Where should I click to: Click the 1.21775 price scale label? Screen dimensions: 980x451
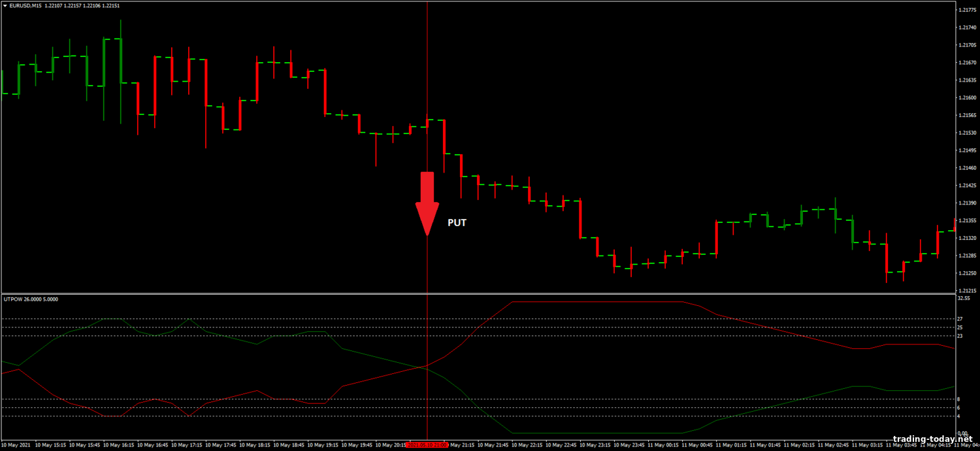point(966,10)
